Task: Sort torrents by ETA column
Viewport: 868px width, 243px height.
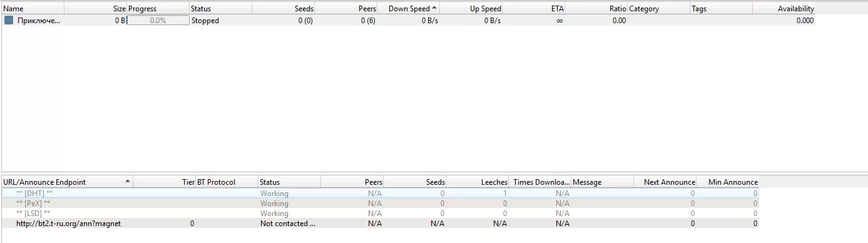Action: [x=533, y=9]
